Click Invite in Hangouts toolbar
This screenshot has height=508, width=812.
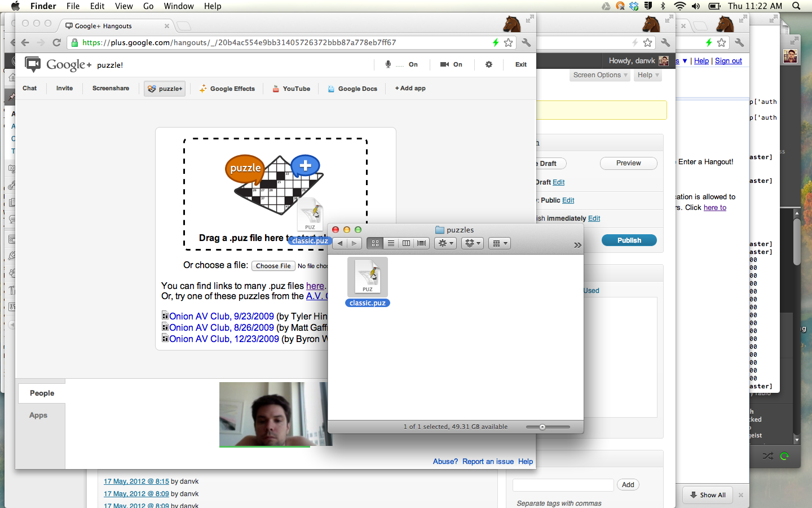click(64, 89)
